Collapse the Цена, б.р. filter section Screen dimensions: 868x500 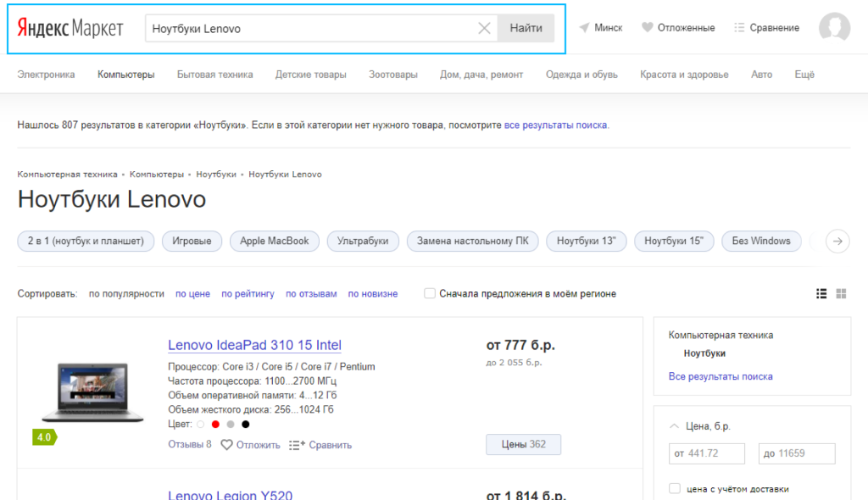click(674, 425)
